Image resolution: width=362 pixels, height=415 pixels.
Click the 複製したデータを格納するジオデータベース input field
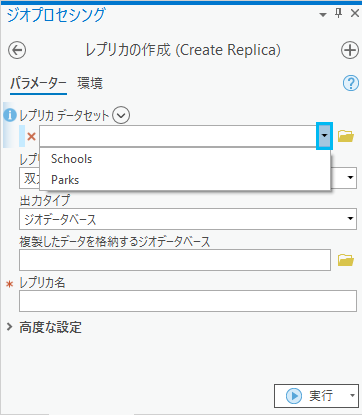coord(175,260)
